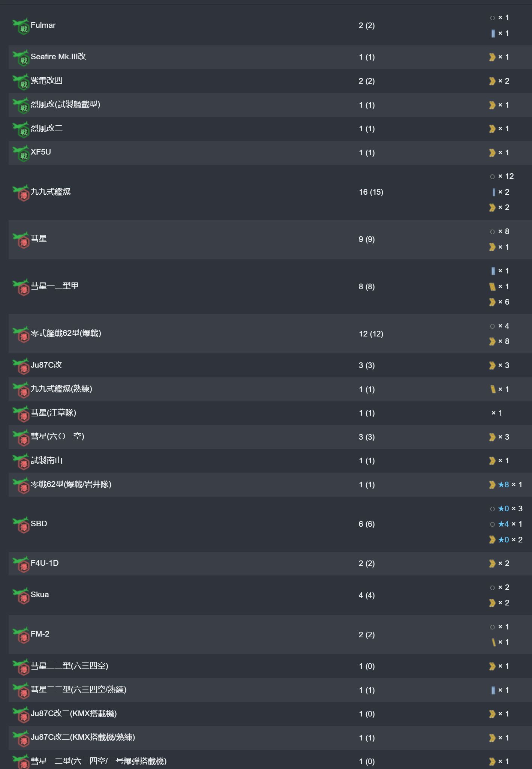Screen dimensions: 532x769
Task: Click the 16 (15) count for 九九式艦爆
Action: [371, 192]
